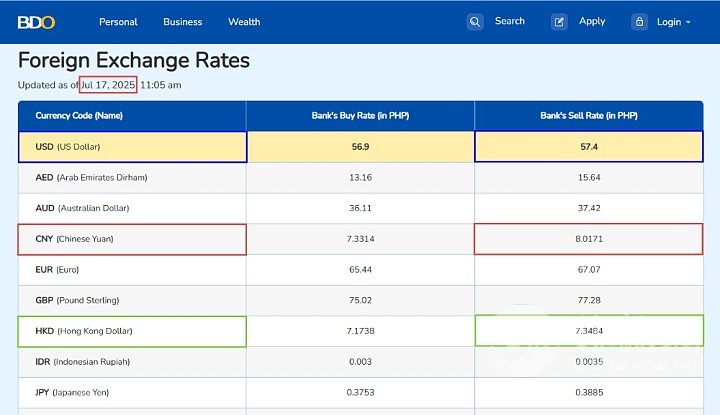Open the Business menu
720x415 pixels.
(x=182, y=22)
